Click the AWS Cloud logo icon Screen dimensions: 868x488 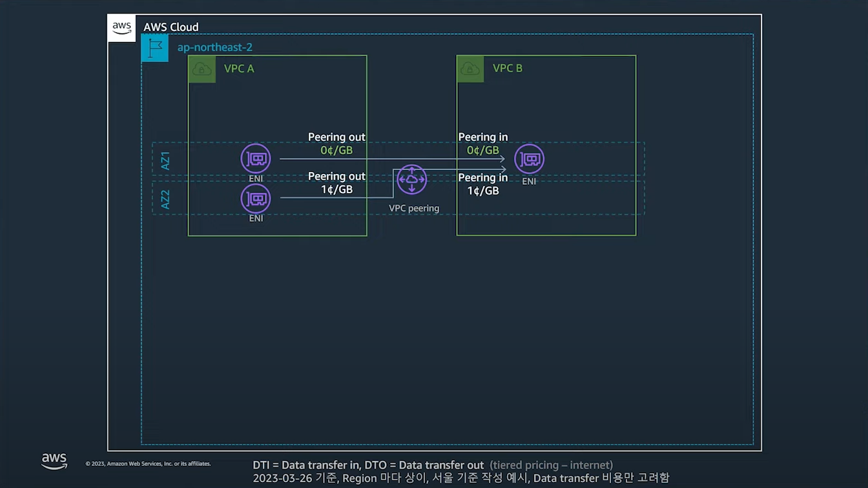point(121,28)
